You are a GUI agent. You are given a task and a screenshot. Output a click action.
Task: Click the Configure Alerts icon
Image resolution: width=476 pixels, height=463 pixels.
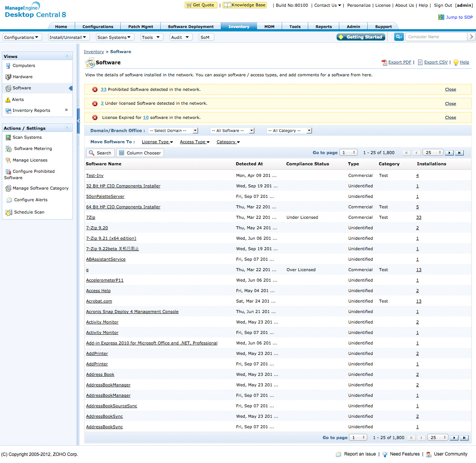pos(9,200)
